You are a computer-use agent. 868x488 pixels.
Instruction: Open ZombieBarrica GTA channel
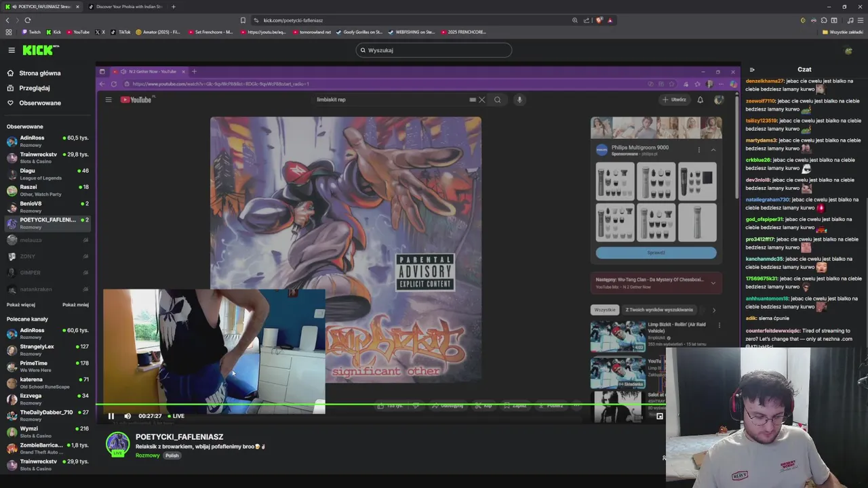coord(47,448)
